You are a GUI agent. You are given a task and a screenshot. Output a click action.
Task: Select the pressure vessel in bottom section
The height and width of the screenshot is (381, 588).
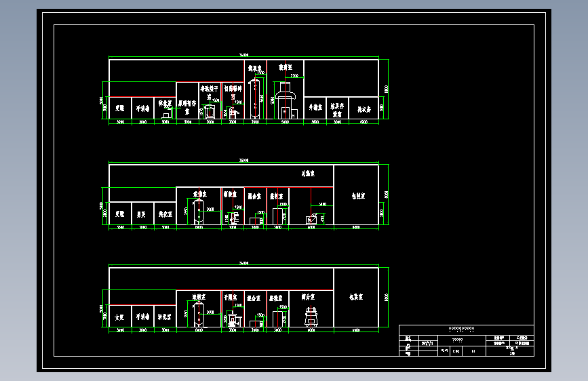click(199, 315)
